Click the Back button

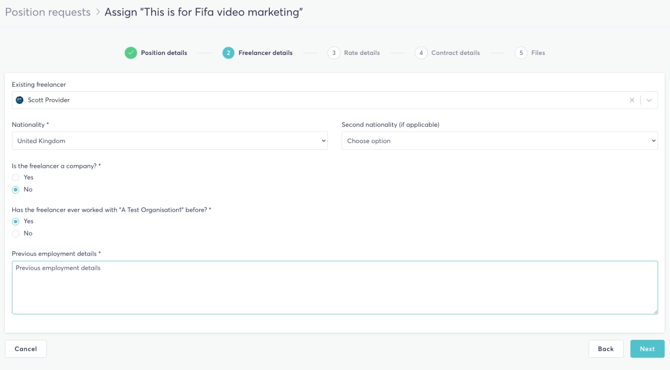[605, 349]
